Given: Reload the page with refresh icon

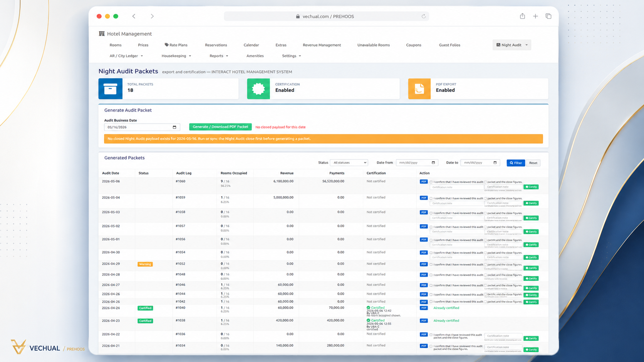Looking at the screenshot, I should (x=423, y=16).
